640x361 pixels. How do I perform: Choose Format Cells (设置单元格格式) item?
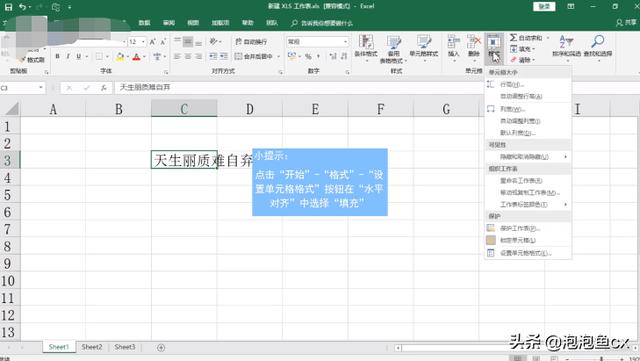[528, 253]
